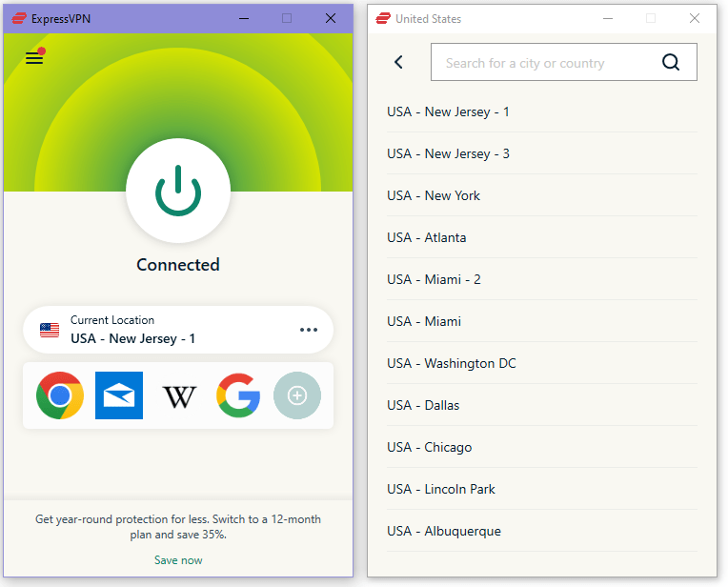Close the United States window

(695, 18)
